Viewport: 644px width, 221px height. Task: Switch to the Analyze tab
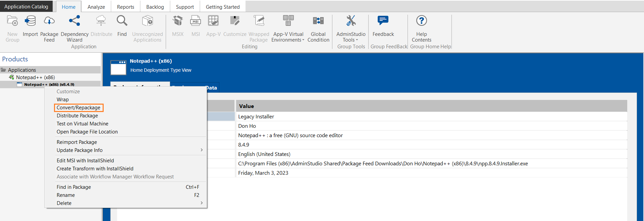pyautogui.click(x=96, y=7)
